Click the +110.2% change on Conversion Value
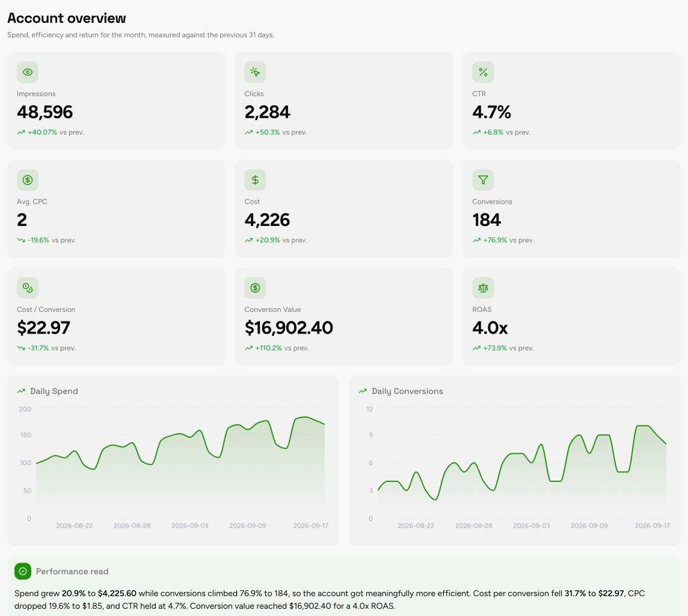 [269, 348]
